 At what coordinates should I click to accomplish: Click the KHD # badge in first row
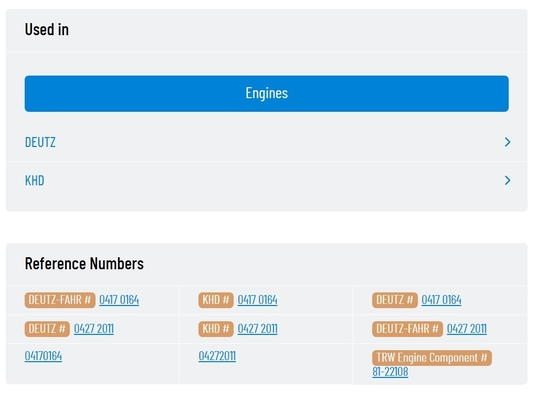coord(216,300)
